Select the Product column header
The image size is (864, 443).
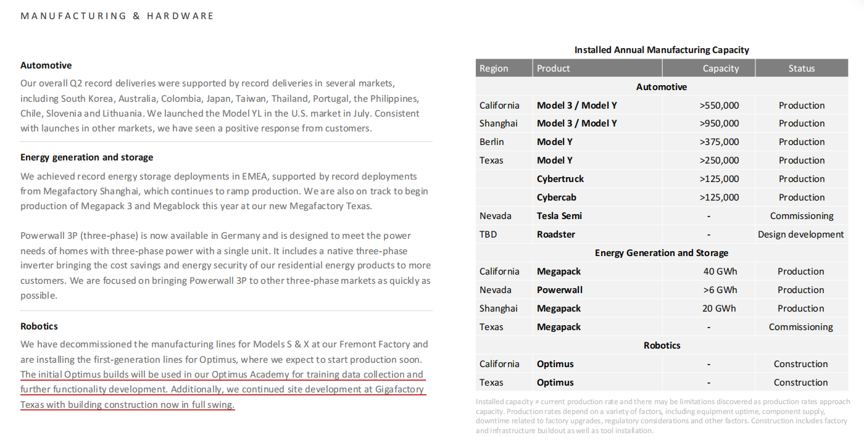coord(597,68)
